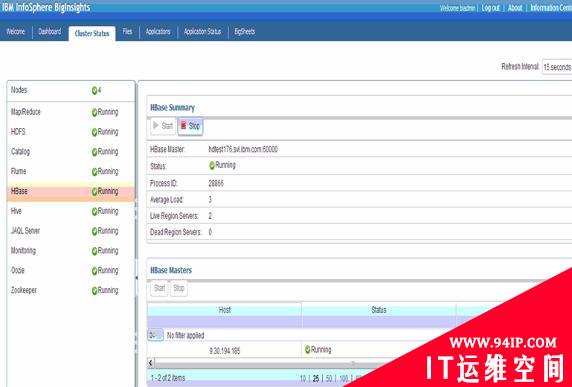This screenshot has width=572, height=387.
Task: Click the host 9.30.194.185 cell
Action: pyautogui.click(x=224, y=351)
